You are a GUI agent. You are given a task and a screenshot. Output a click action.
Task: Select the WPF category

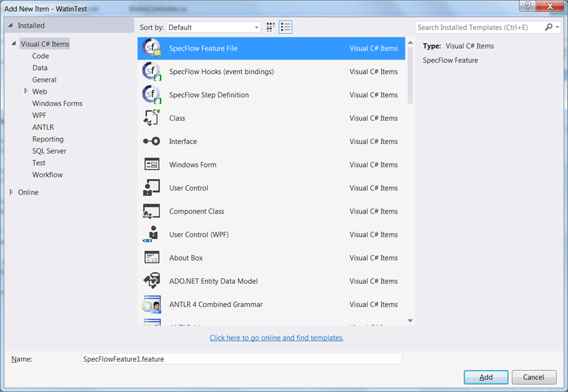tap(39, 115)
